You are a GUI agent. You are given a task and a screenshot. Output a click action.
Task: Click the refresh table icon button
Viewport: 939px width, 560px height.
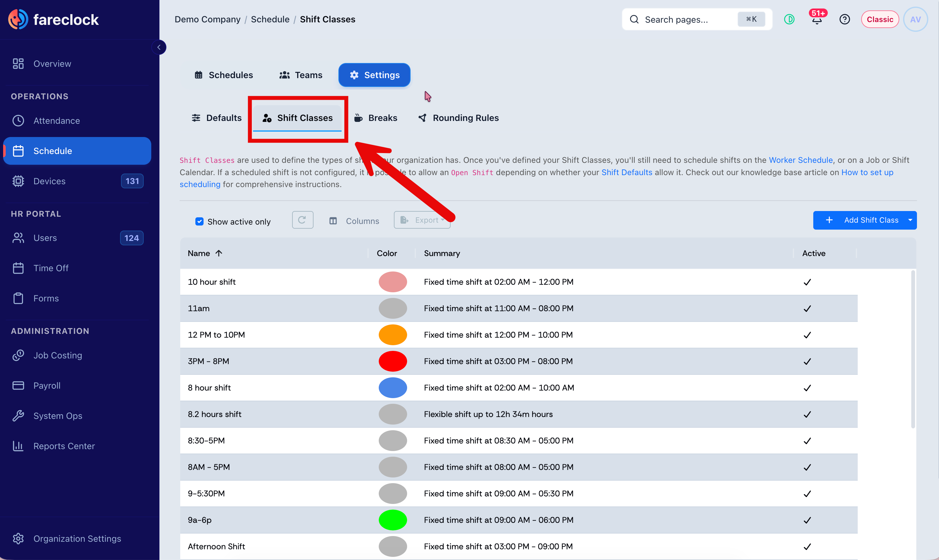coord(302,220)
